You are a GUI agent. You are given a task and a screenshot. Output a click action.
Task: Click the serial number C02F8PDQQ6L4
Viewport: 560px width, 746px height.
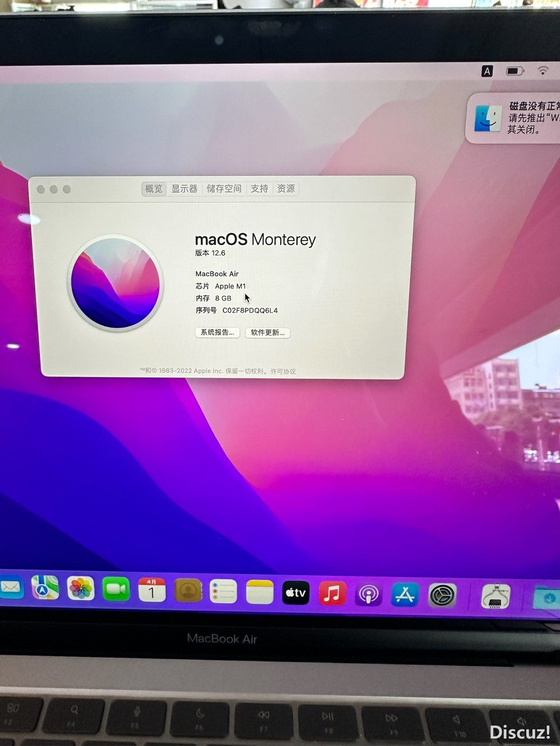pyautogui.click(x=250, y=311)
